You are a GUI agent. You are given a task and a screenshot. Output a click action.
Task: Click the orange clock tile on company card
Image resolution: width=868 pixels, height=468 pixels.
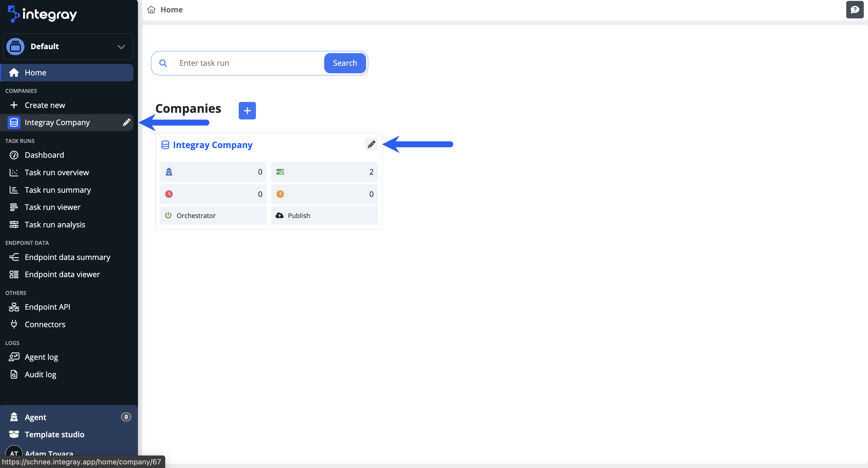324,194
